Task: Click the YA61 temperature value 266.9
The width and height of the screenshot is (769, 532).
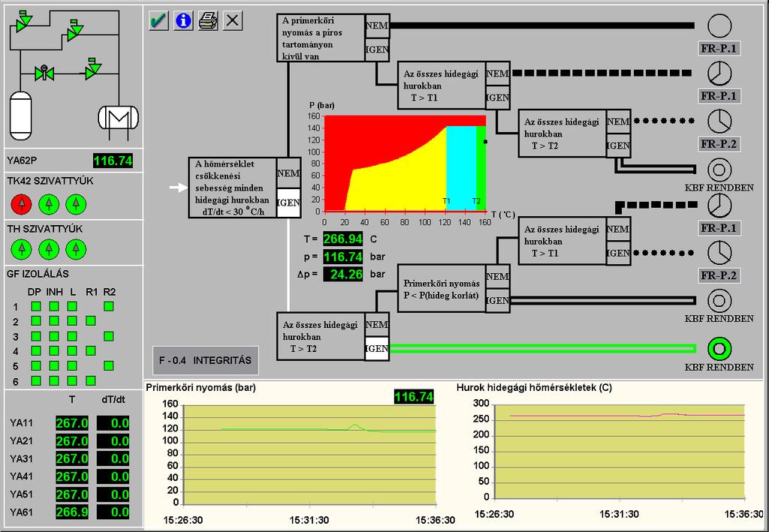Action: 72,512
